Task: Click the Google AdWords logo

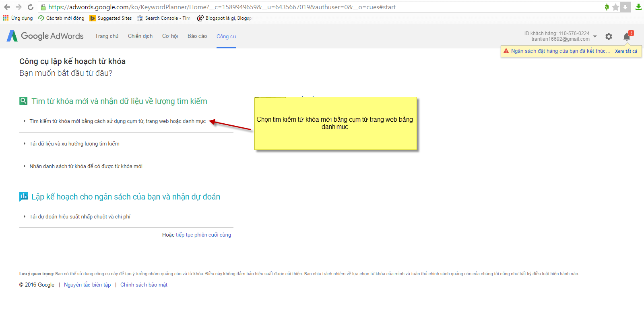Action: pos(45,36)
